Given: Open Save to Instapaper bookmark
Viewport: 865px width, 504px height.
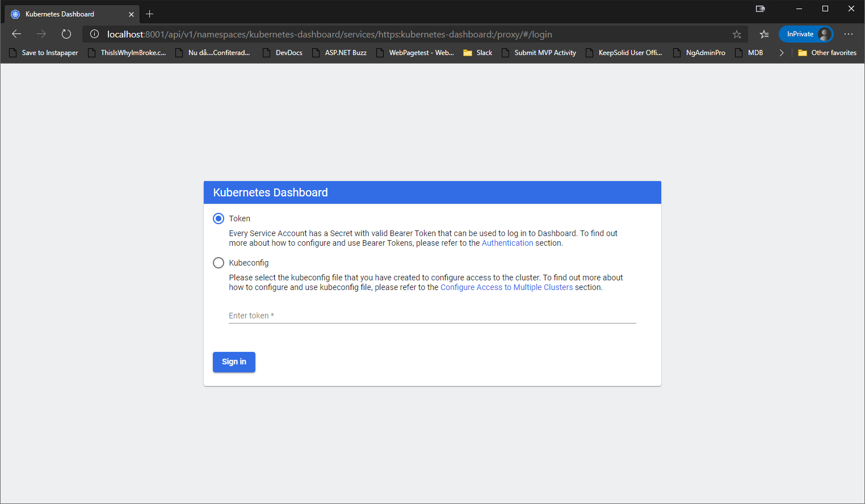Looking at the screenshot, I should [x=44, y=53].
